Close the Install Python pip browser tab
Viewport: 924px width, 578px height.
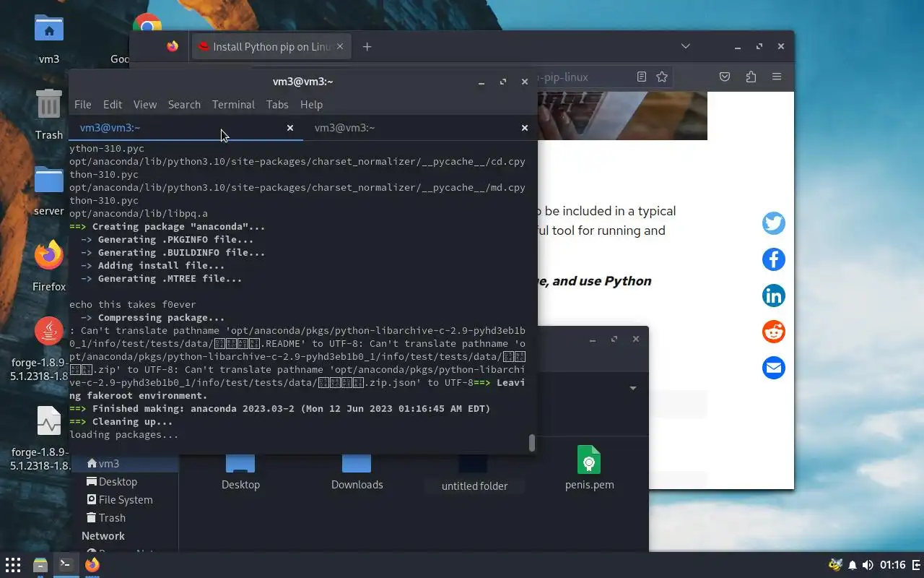[340, 46]
